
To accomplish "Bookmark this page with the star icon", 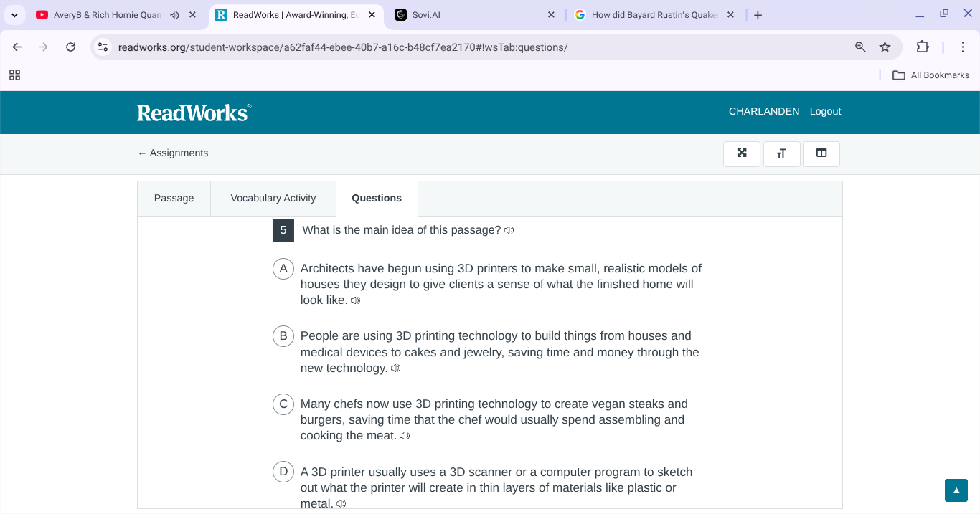I will (x=885, y=47).
